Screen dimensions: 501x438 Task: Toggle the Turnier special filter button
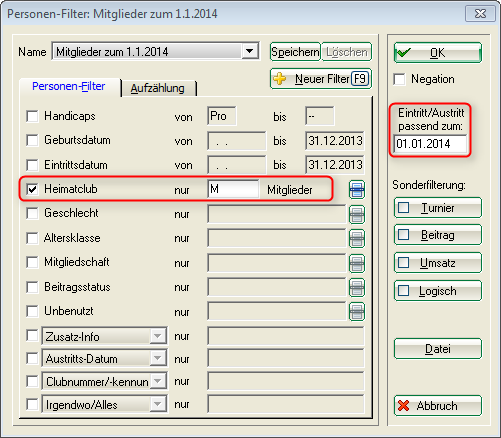point(438,208)
